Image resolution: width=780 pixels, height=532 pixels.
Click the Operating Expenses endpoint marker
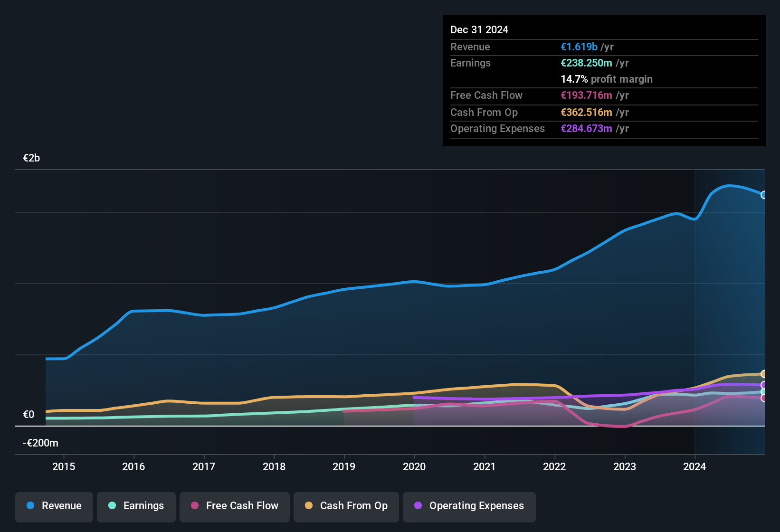coord(763,386)
